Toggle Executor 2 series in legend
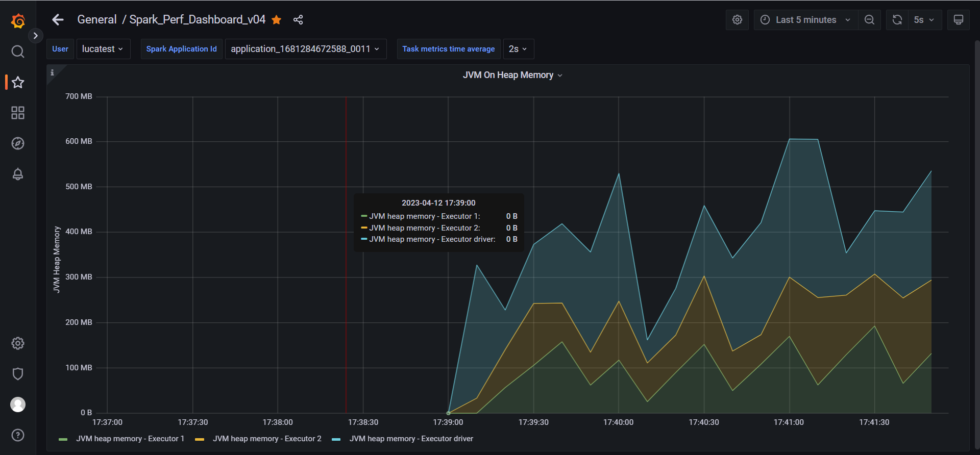980x455 pixels. point(267,439)
